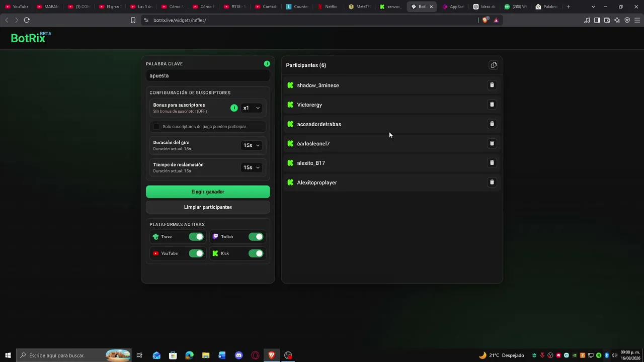Viewport: 644px width, 362px height.
Task: Open Microsoft Word from the taskbar
Action: [222, 355]
